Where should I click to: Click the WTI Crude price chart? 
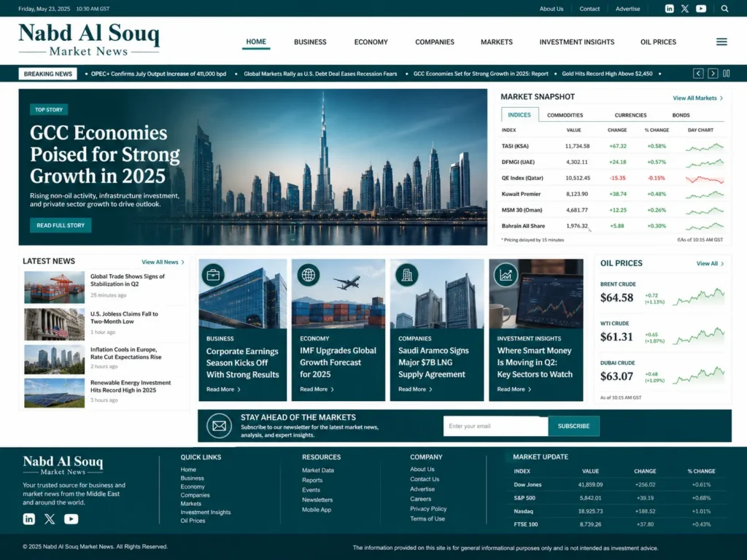[698, 335]
